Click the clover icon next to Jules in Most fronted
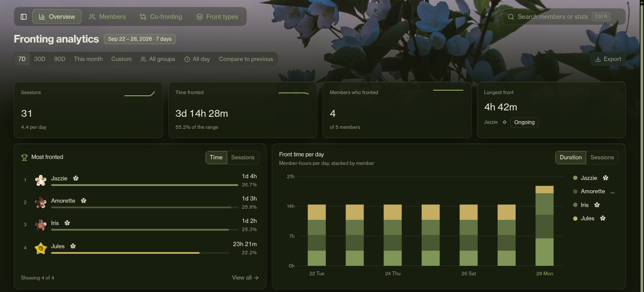This screenshot has height=292, width=644. pos(73,246)
